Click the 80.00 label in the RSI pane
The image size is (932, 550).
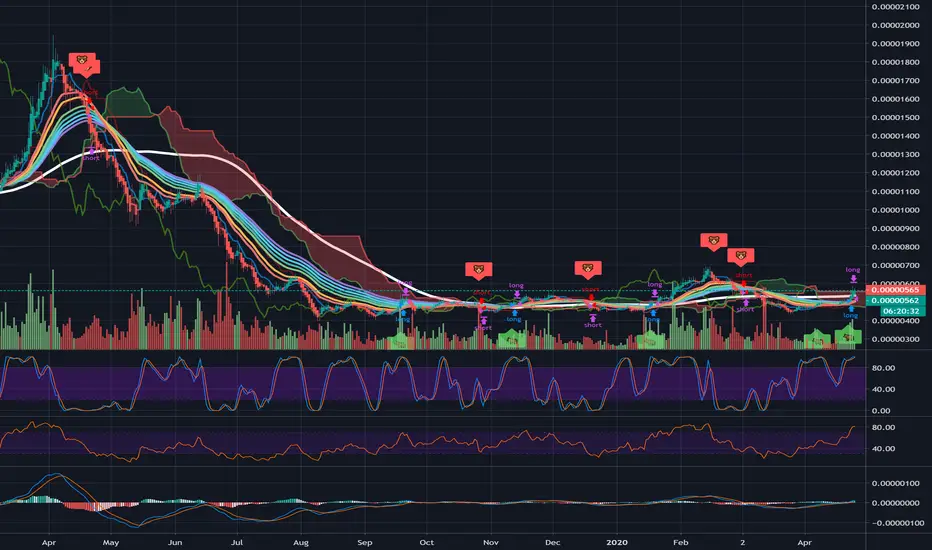[x=883, y=428]
